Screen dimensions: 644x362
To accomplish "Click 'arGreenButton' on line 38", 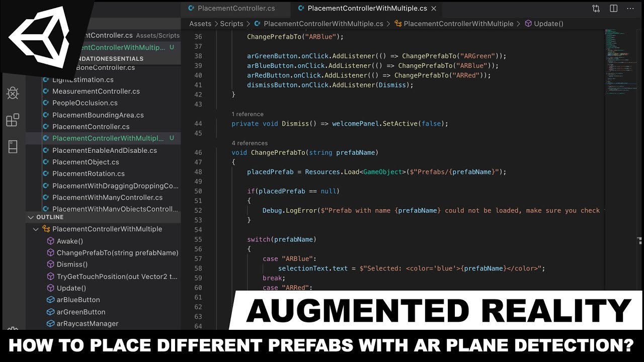I will coord(272,56).
